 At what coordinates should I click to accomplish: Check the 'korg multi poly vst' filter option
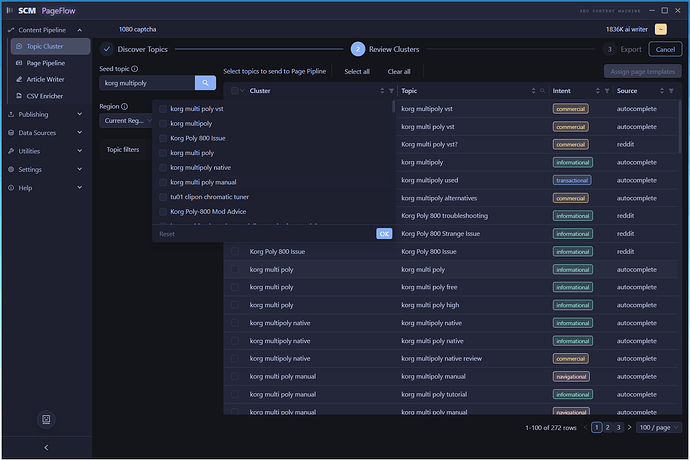click(163, 108)
